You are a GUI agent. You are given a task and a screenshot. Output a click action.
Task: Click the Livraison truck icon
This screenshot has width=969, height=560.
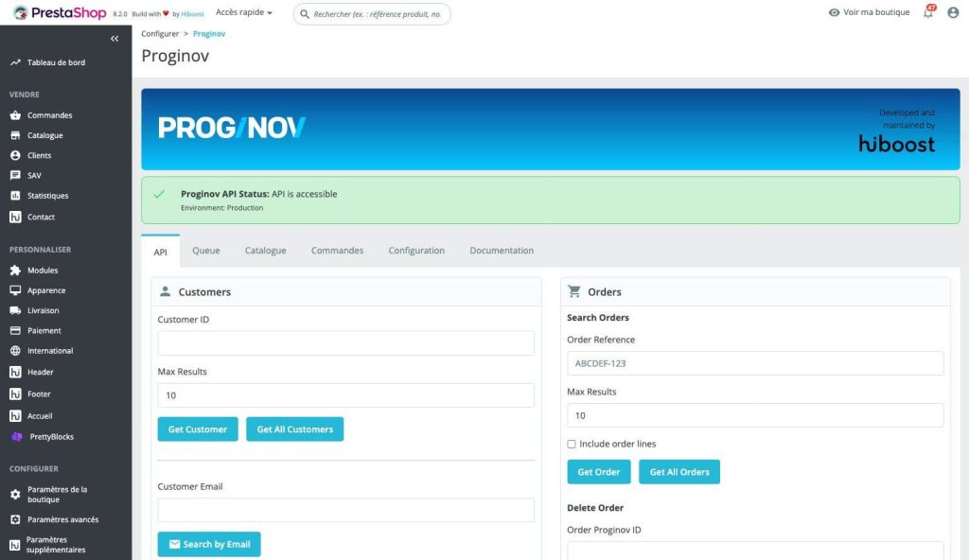pyautogui.click(x=15, y=311)
